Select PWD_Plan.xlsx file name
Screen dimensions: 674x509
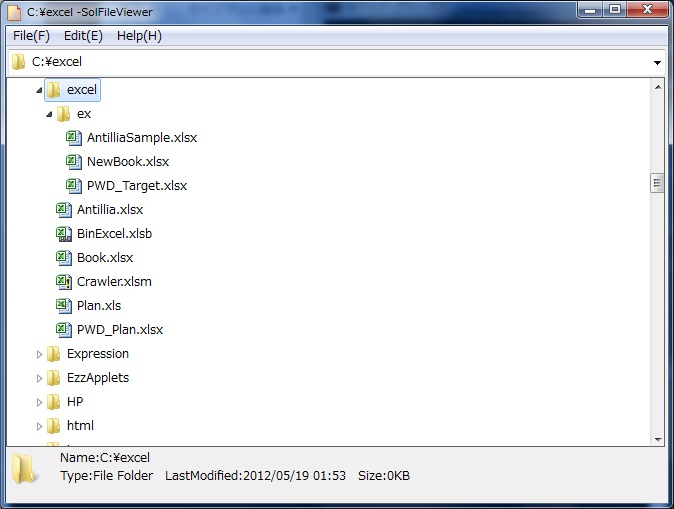(x=120, y=330)
